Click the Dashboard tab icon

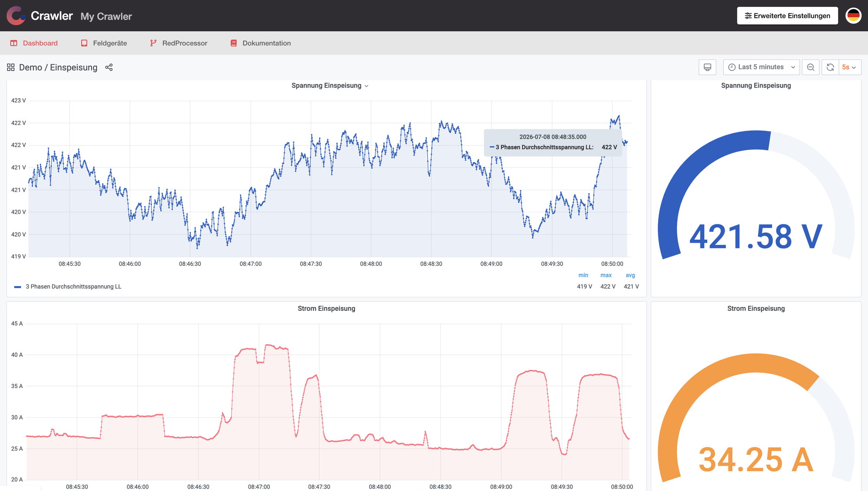pos(14,43)
